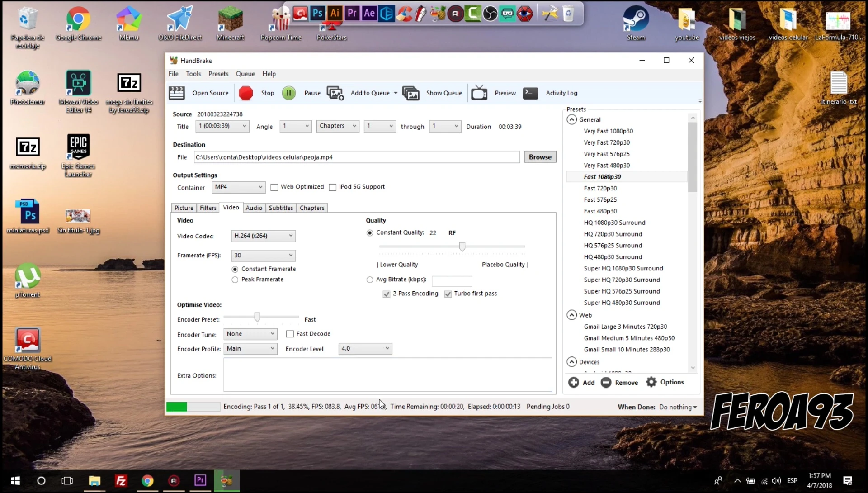
Task: Click the Preview television icon
Action: (x=479, y=93)
